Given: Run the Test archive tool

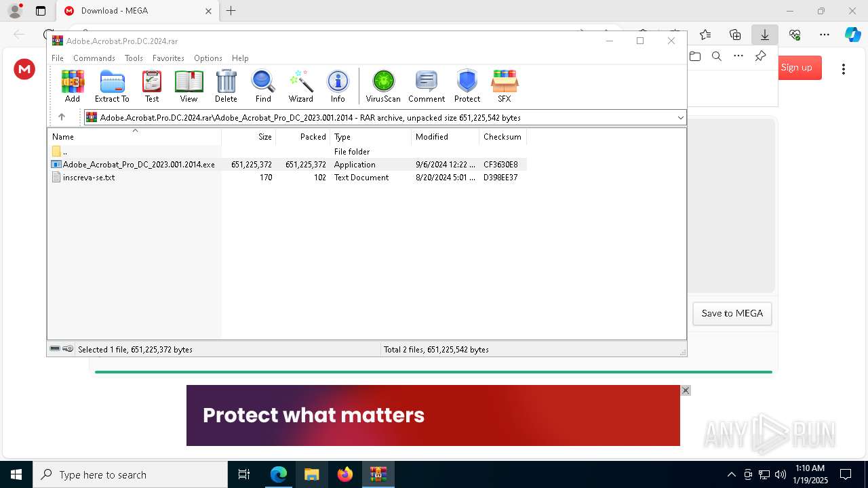Looking at the screenshot, I should 152,86.
